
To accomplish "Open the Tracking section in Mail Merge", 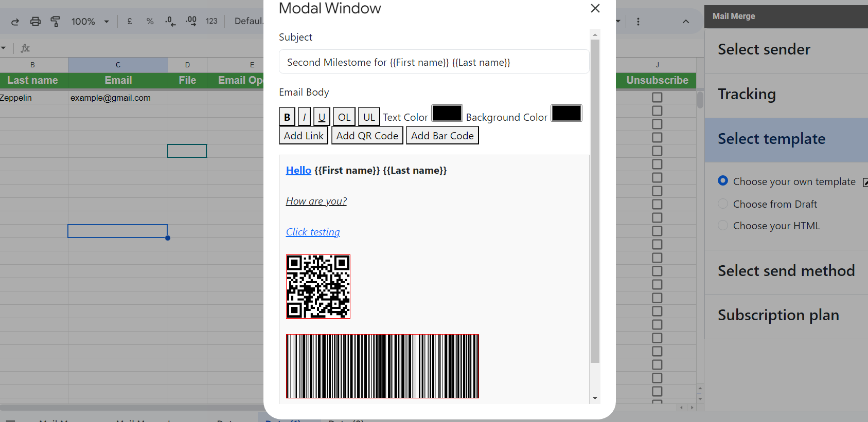I will point(747,94).
